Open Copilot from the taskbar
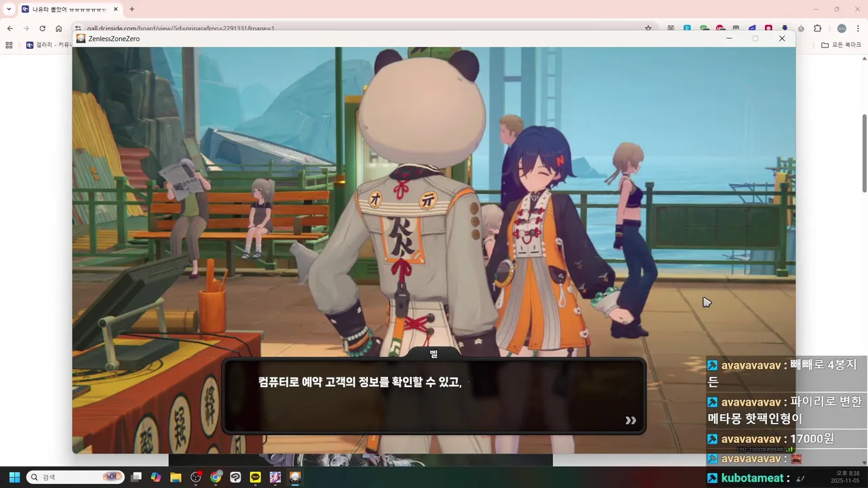 [156, 477]
